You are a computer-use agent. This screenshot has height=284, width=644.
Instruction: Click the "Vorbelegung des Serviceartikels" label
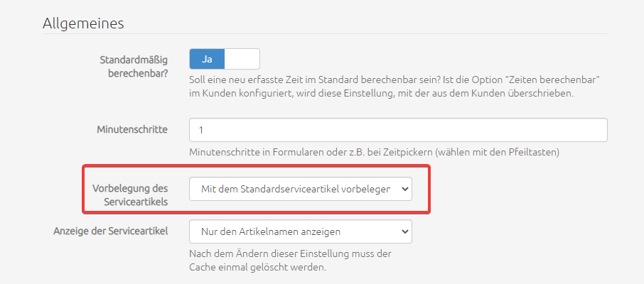point(130,195)
